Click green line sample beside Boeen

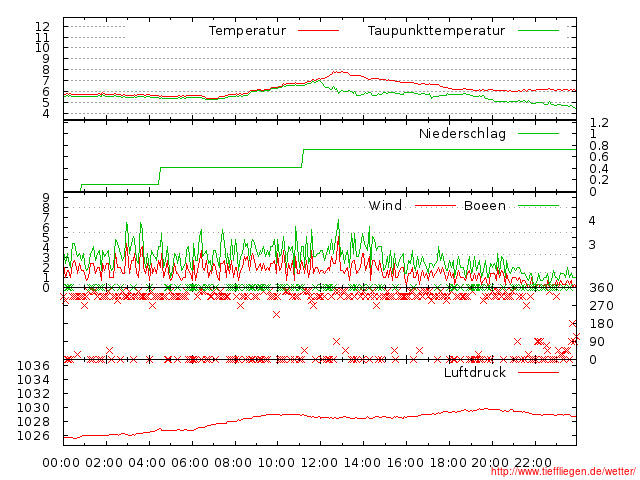538,206
